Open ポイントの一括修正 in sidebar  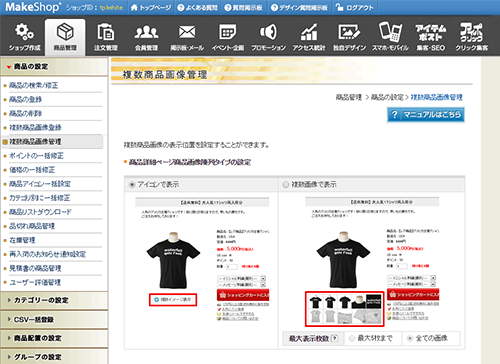click(x=36, y=156)
